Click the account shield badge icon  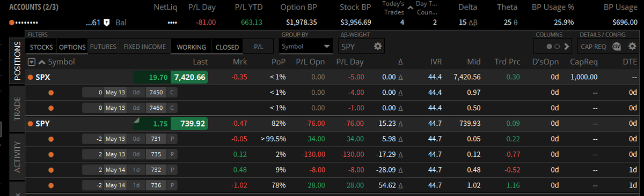[x=107, y=22]
